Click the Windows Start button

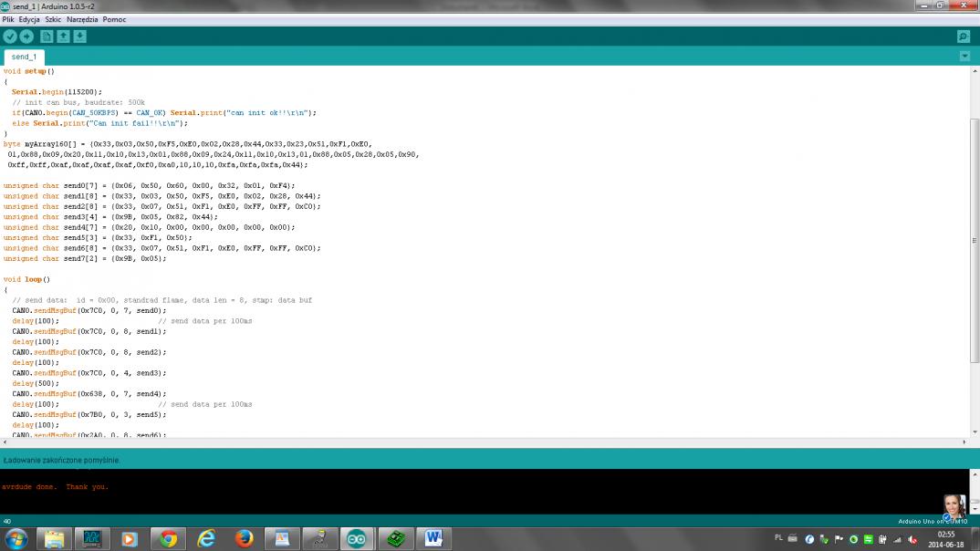(x=16, y=539)
